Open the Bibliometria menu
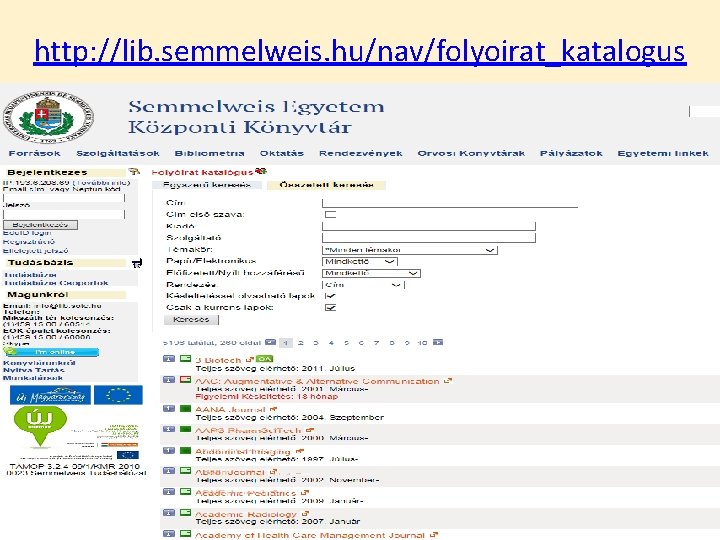720x540 pixels. pos(209,153)
